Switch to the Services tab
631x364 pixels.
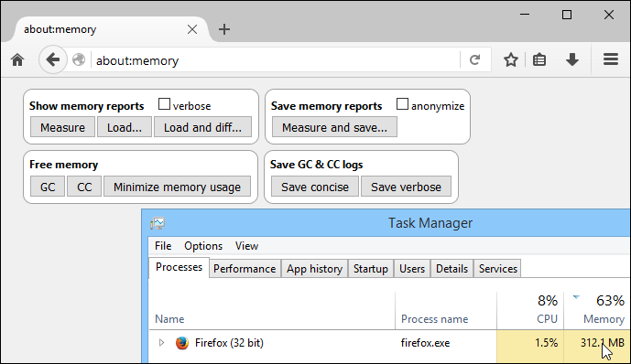point(498,269)
